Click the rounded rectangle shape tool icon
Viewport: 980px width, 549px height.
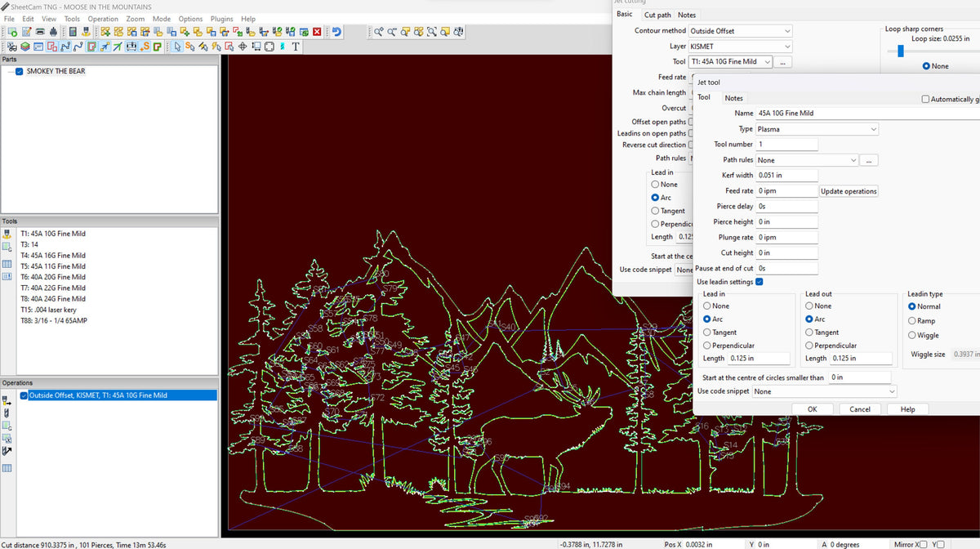coord(269,46)
